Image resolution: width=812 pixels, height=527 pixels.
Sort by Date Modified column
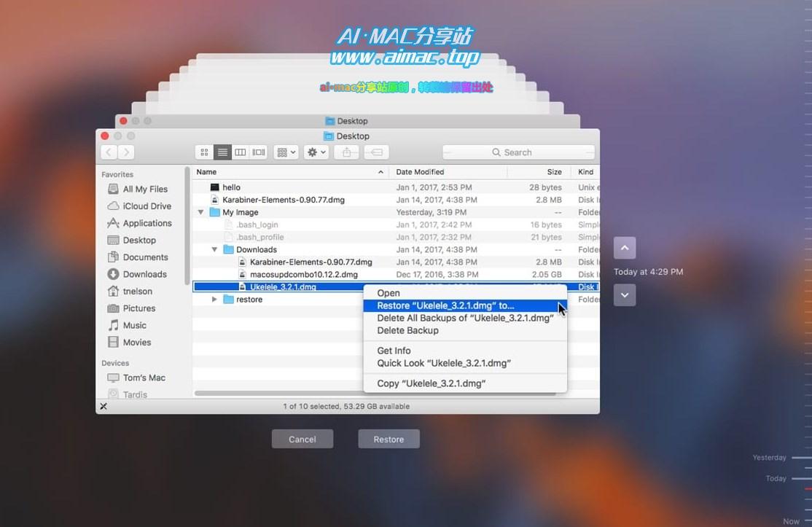click(448, 172)
